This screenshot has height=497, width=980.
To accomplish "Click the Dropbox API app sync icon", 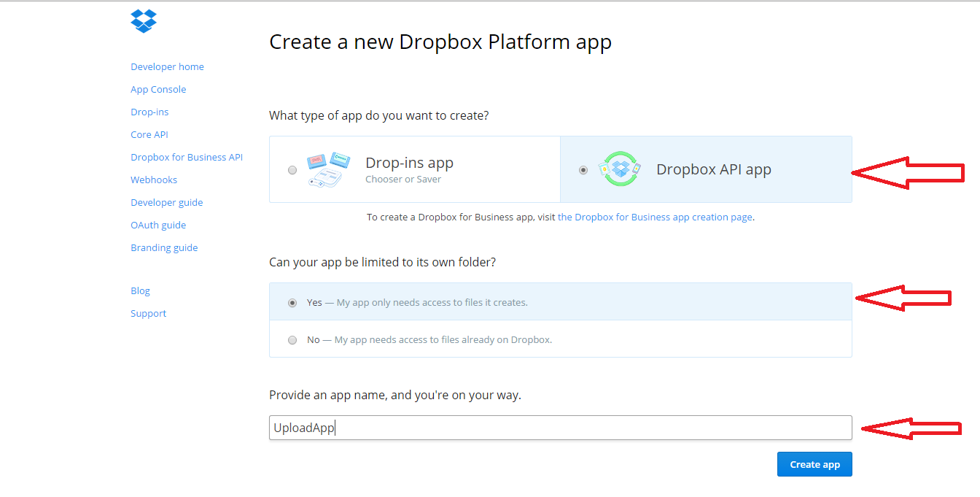I will [620, 169].
